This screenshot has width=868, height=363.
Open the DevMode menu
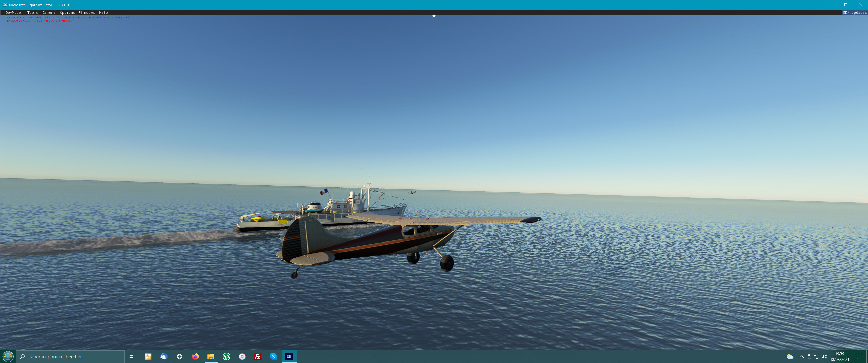[x=13, y=12]
